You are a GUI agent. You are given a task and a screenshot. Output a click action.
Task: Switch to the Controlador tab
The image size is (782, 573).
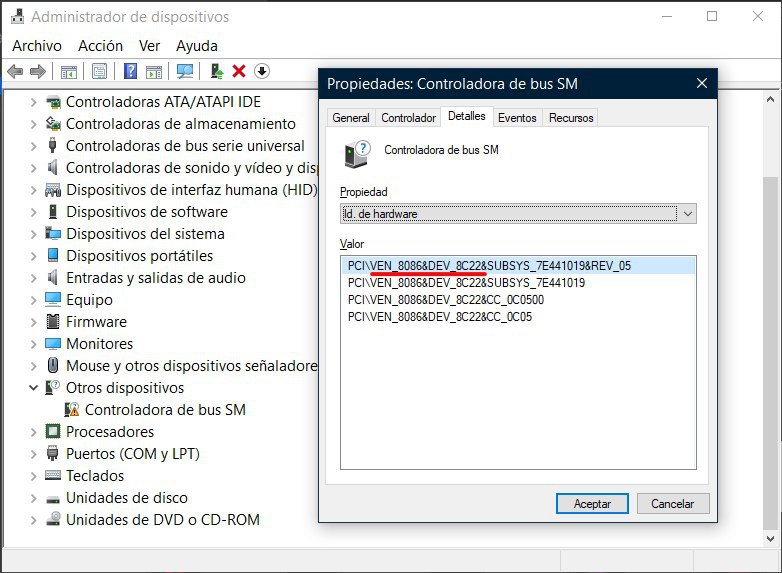click(408, 118)
